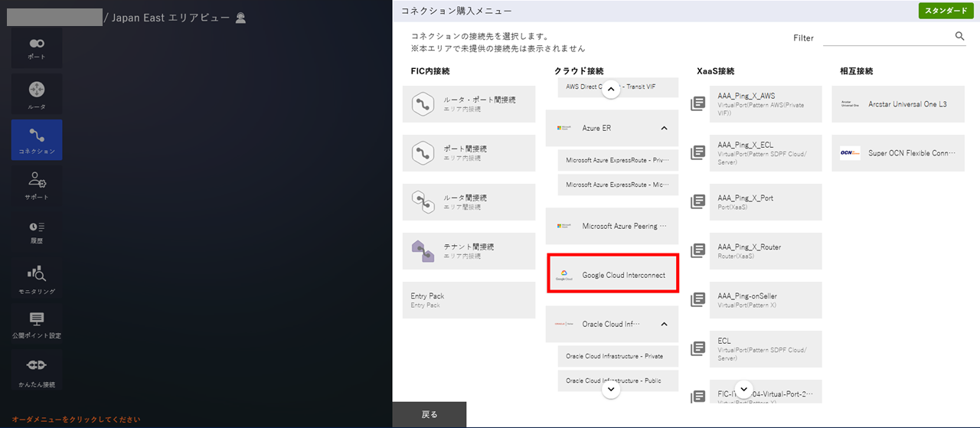This screenshot has height=428, width=980.
Task: Click the user avatar icon next to エリアビュー
Action: (x=240, y=18)
